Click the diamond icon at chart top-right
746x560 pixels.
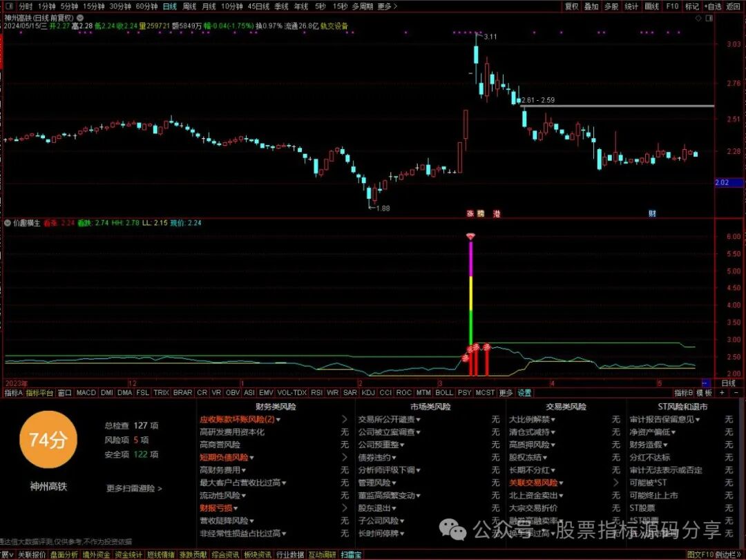698,18
